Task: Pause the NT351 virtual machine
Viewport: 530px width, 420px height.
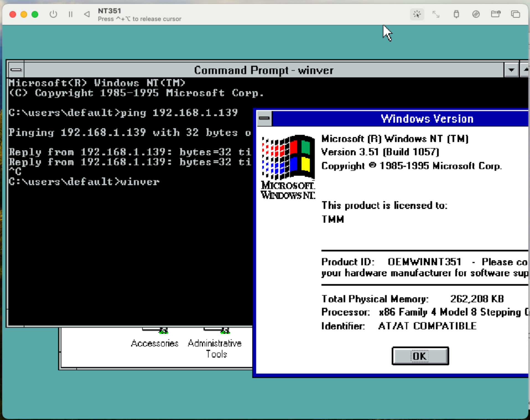Action: tap(71, 14)
